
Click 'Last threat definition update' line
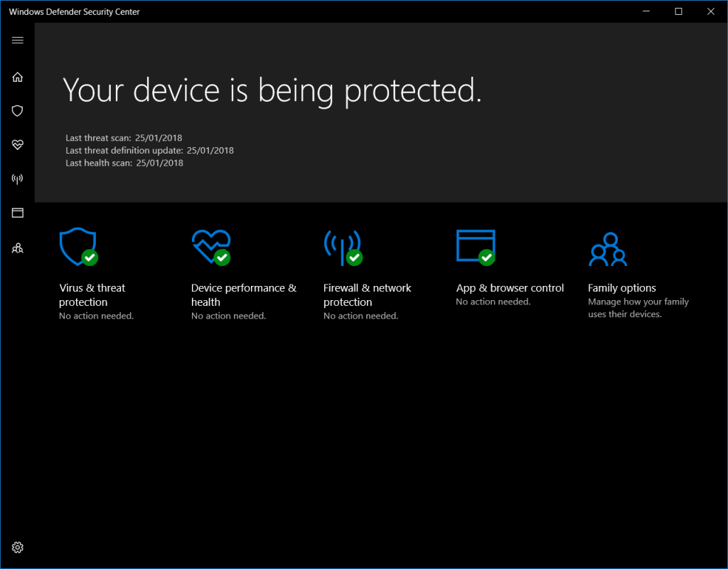click(149, 151)
